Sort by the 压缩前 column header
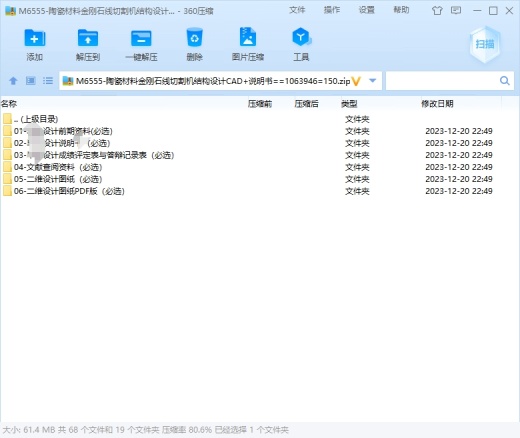 click(x=260, y=104)
